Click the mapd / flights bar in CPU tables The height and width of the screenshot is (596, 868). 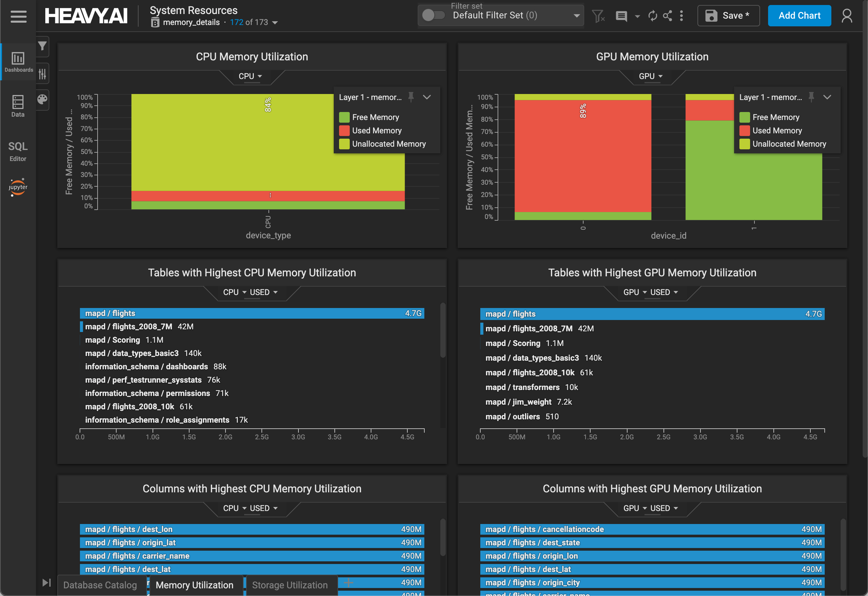click(252, 313)
